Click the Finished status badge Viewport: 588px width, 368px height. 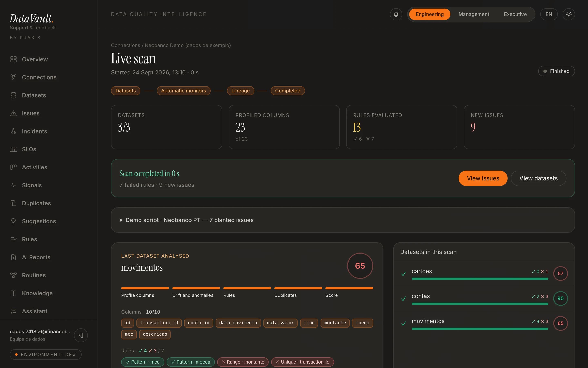point(556,71)
